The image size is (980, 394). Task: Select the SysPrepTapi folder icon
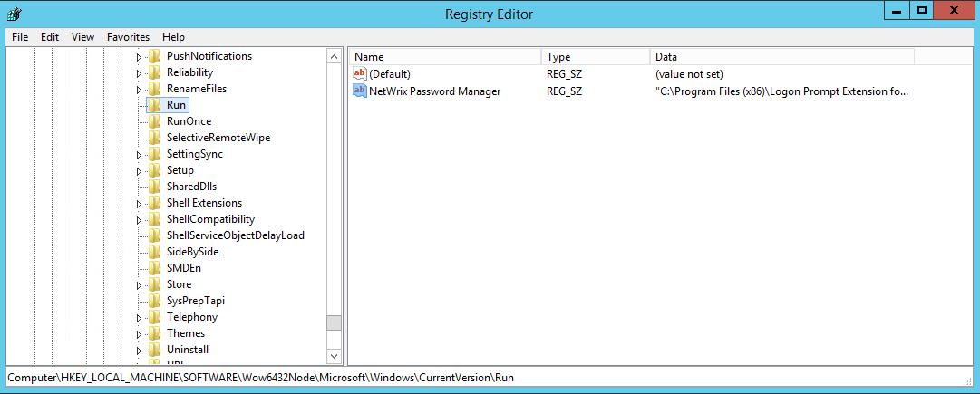coord(154,301)
